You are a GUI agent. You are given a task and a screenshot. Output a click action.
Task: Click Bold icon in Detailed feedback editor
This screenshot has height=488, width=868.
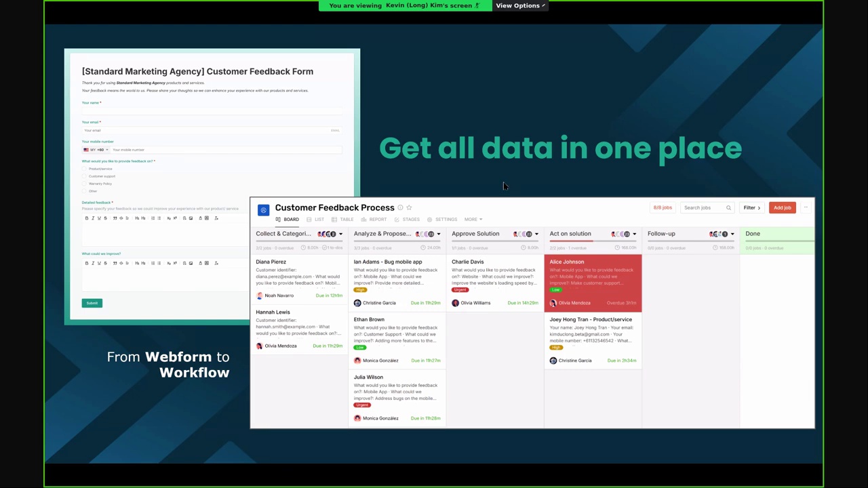pyautogui.click(x=86, y=218)
